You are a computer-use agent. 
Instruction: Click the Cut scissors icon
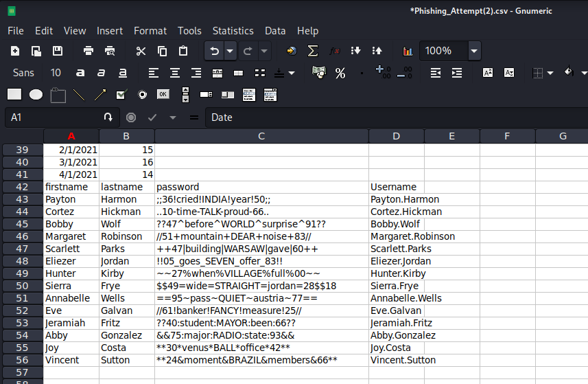coord(141,51)
